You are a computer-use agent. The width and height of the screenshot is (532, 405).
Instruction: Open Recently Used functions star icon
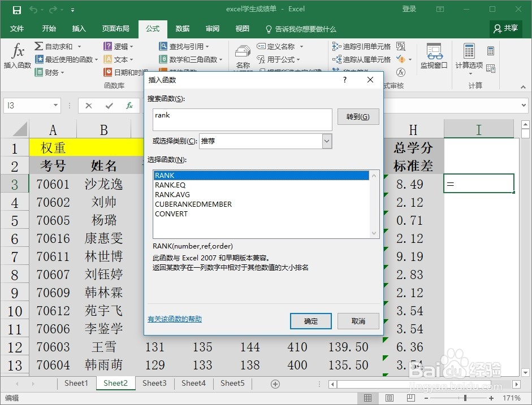[39, 59]
